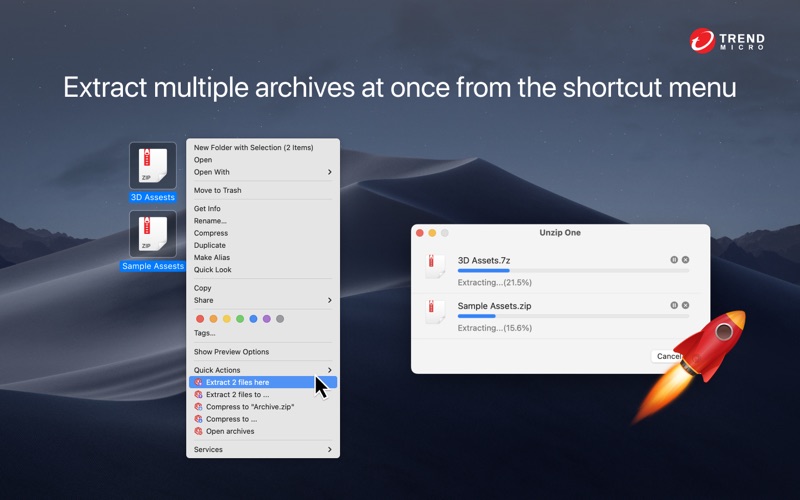The width and height of the screenshot is (800, 500).
Task: Apply the orange tag color
Action: pos(213,319)
